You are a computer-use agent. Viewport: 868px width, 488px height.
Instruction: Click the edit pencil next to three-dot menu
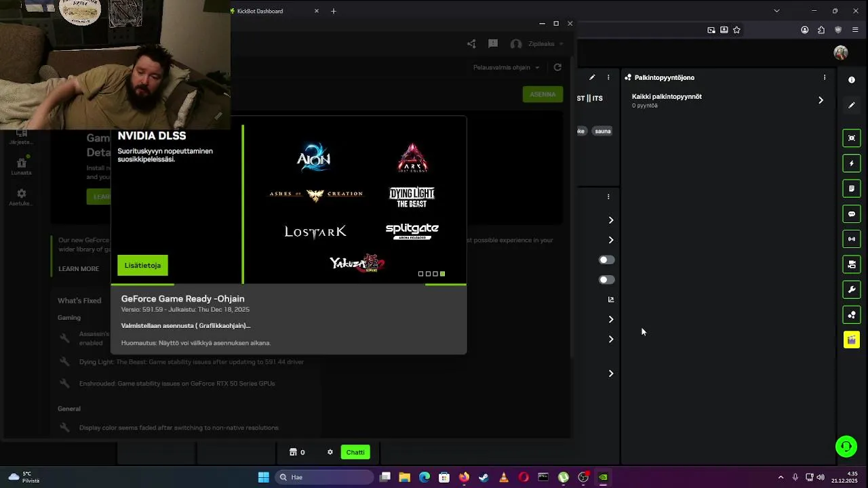pyautogui.click(x=592, y=77)
